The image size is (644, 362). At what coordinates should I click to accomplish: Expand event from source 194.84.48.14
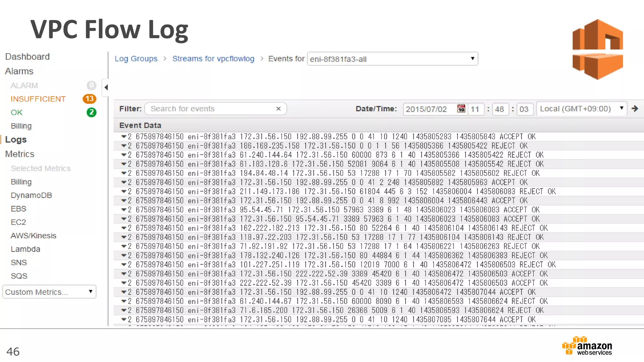[124, 173]
